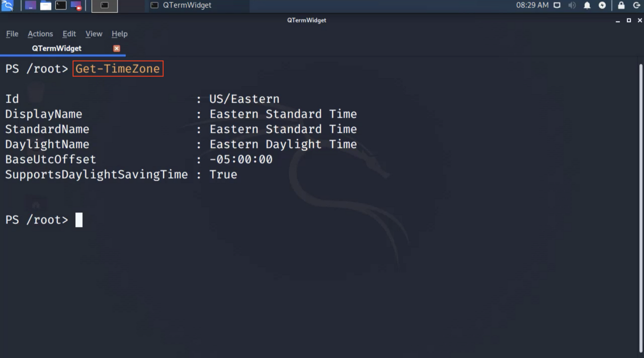Image resolution: width=644 pixels, height=358 pixels.
Task: Open the Actions menu
Action: point(40,34)
